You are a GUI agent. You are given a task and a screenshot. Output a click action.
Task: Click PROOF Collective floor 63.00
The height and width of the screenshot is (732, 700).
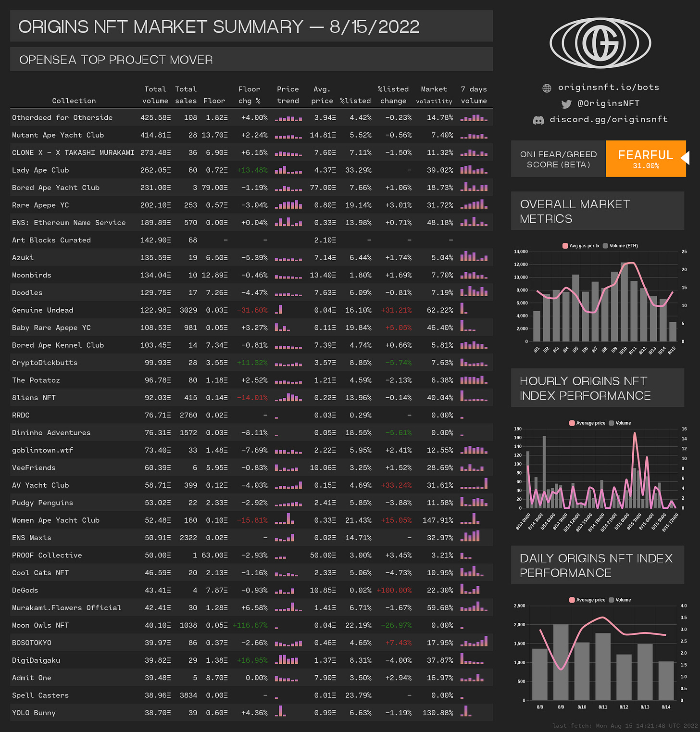click(214, 555)
